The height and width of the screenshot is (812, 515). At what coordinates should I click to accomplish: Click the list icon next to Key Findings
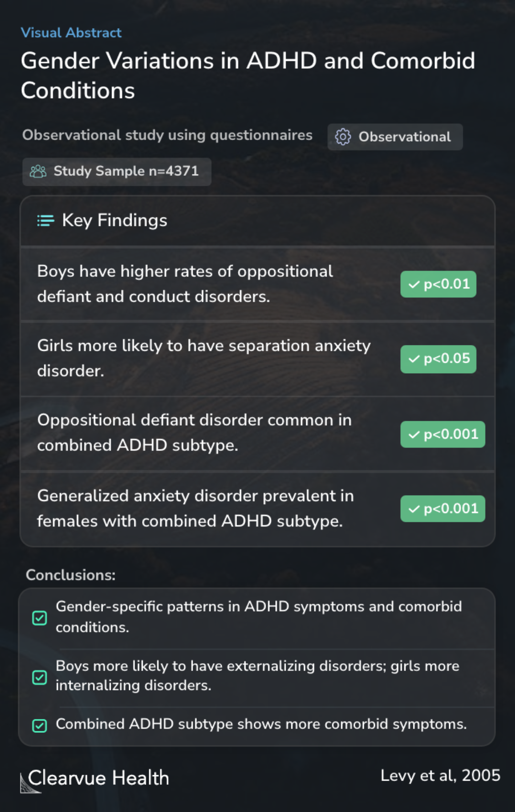click(x=46, y=221)
